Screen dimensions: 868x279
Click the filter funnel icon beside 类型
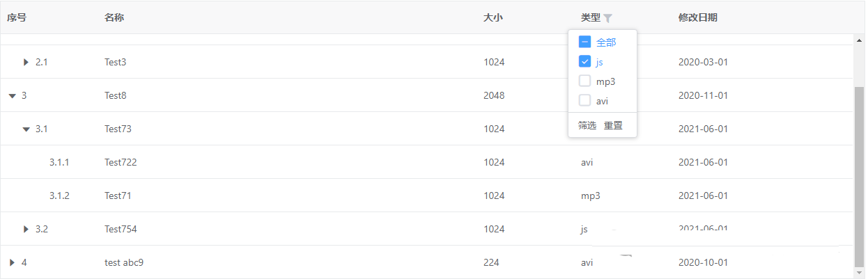pos(608,18)
